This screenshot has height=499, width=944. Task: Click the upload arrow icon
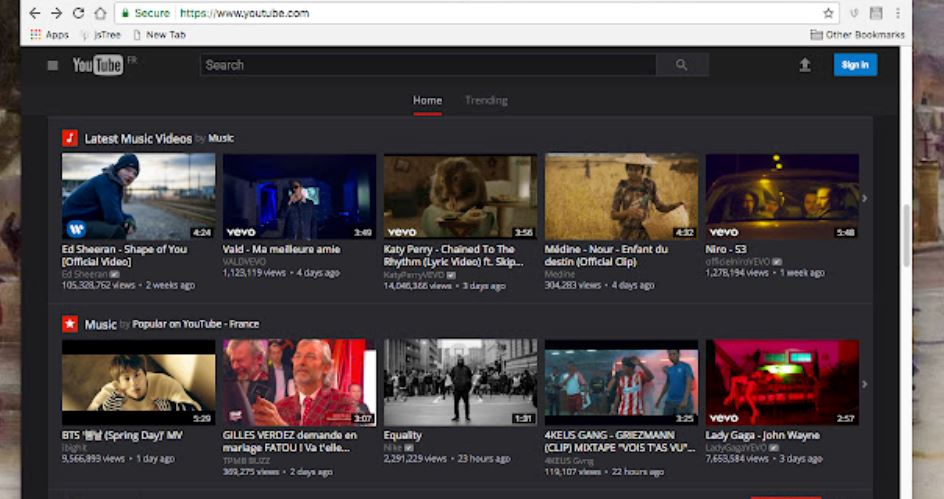[x=805, y=64]
